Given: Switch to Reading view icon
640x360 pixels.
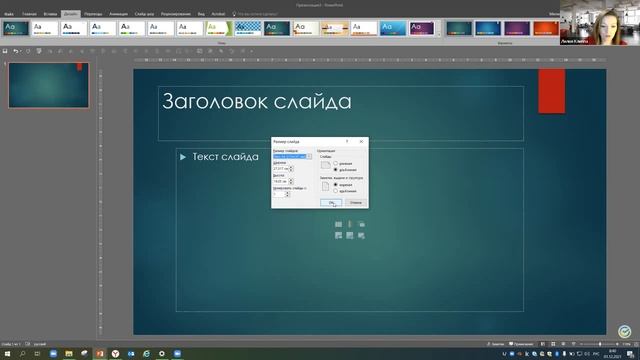Looking at the screenshot, I should tap(563, 344).
